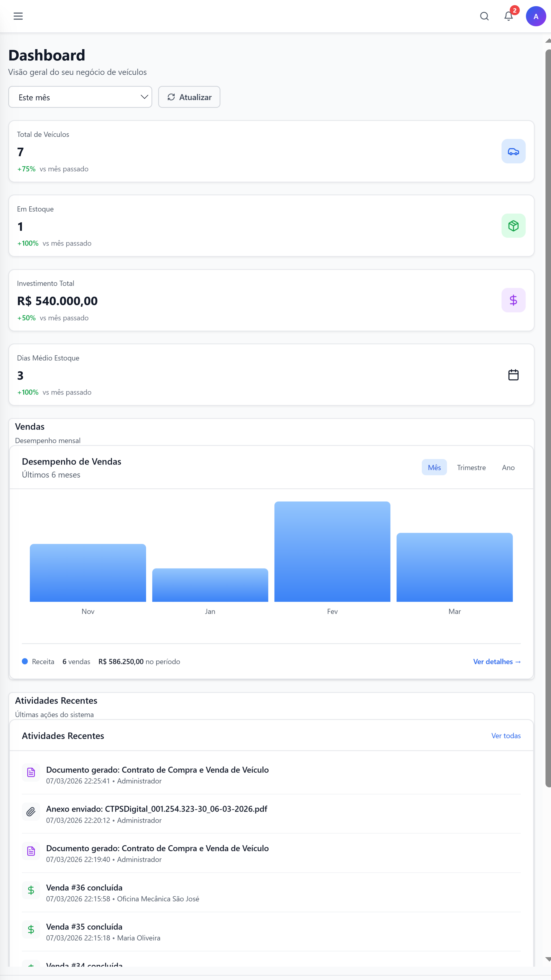Viewport: 551px width, 980px height.
Task: Select the Mês view toggle
Action: (434, 467)
